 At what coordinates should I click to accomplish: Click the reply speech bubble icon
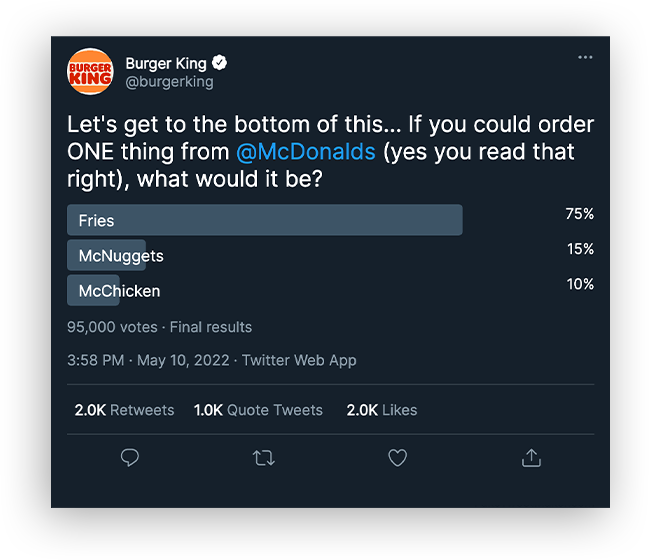click(x=130, y=458)
